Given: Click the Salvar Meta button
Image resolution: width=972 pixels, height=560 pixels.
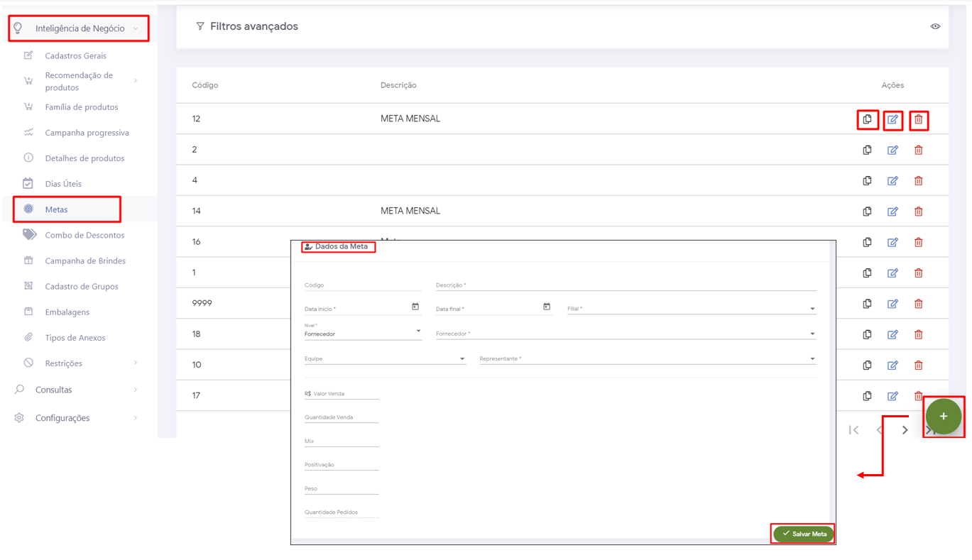Looking at the screenshot, I should tap(803, 534).
